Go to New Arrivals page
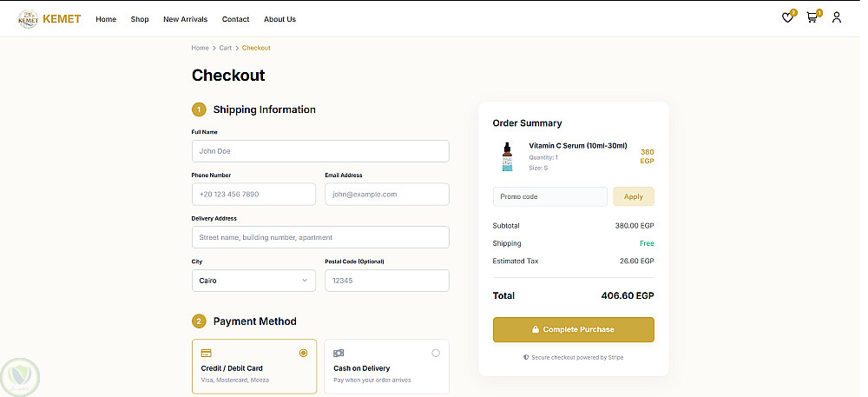 pos(185,19)
